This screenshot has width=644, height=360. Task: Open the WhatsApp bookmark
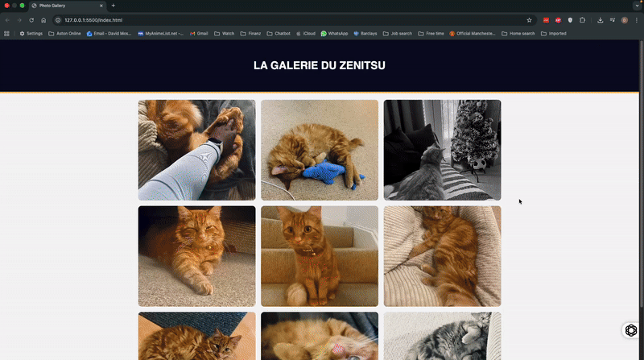[x=334, y=34]
